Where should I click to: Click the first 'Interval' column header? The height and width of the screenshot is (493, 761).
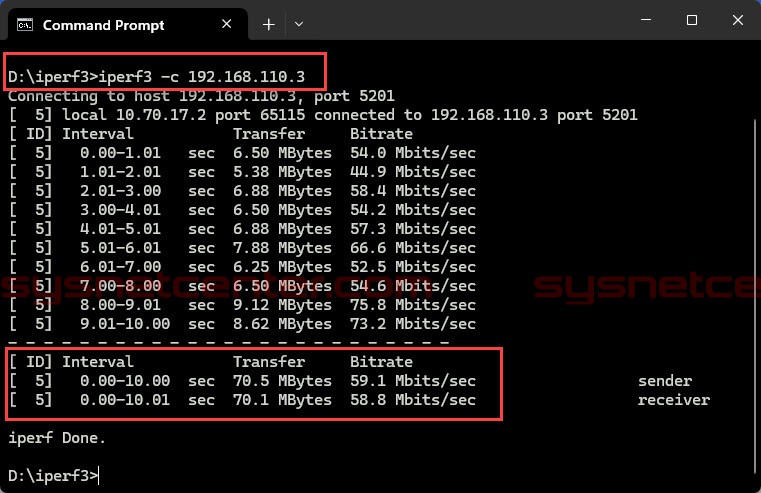click(x=98, y=133)
